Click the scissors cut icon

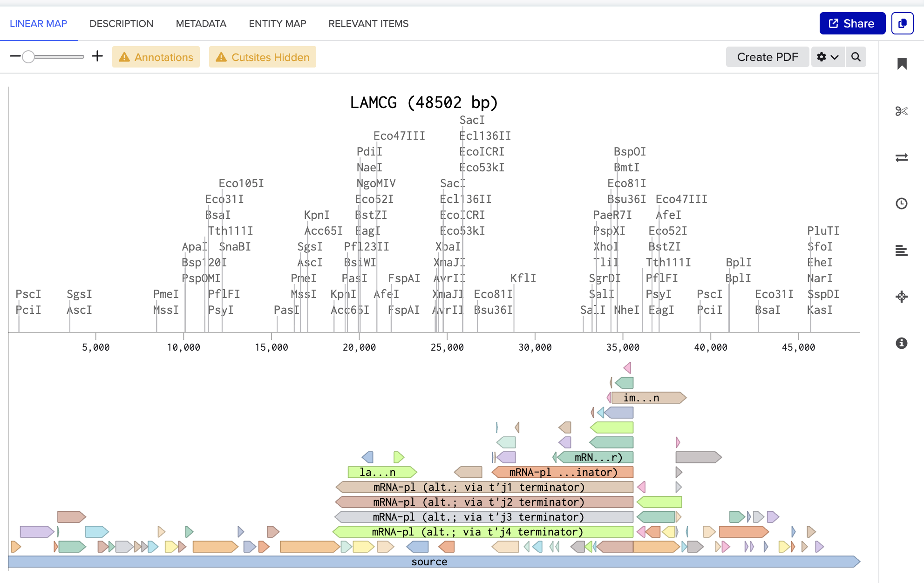(902, 111)
